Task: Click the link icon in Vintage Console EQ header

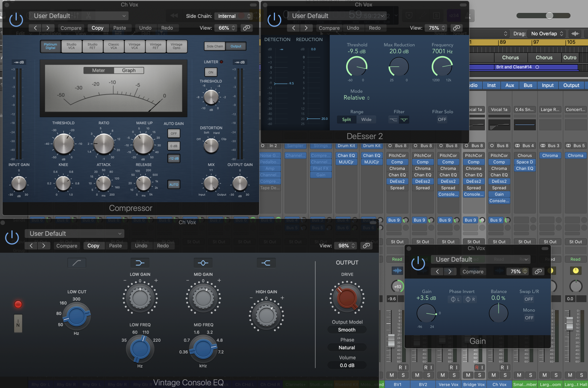Action: click(x=366, y=245)
